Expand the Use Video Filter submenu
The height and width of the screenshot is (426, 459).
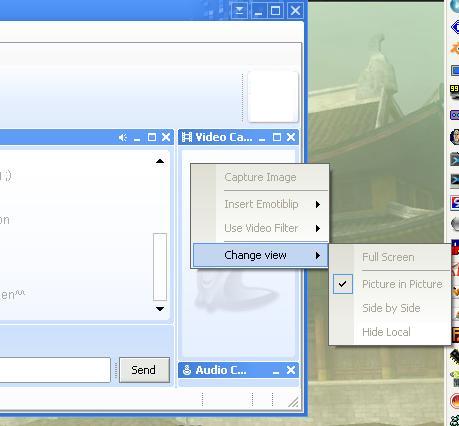(x=318, y=228)
